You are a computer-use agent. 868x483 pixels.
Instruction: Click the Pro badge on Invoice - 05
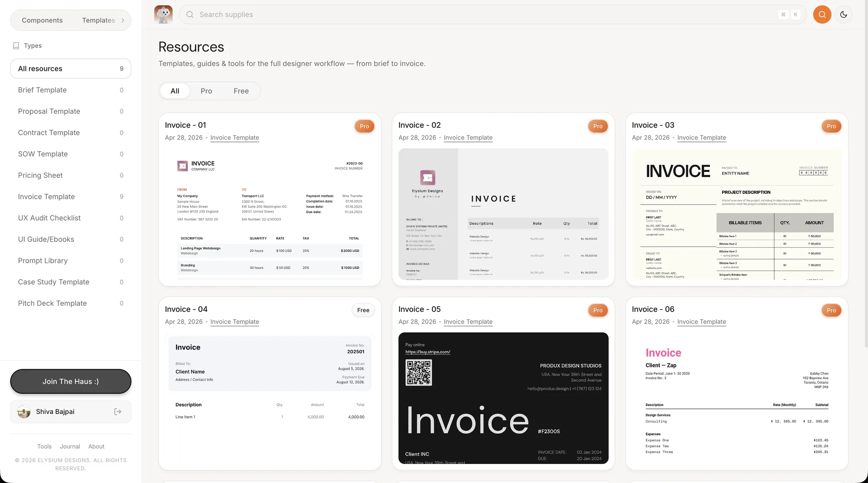598,311
